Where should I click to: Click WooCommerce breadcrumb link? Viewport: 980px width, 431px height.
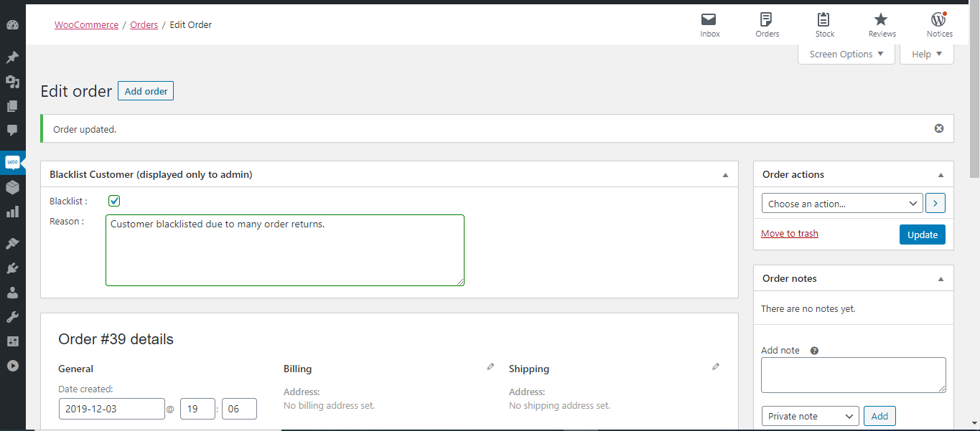coord(86,24)
